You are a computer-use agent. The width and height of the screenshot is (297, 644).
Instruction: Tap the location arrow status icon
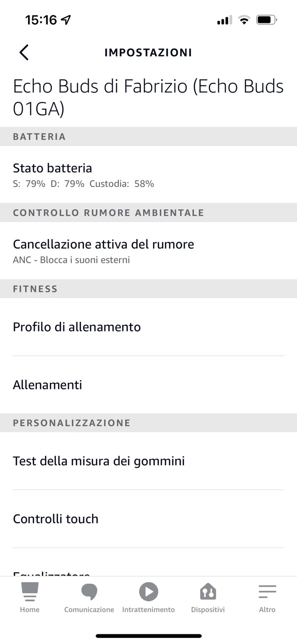(66, 20)
